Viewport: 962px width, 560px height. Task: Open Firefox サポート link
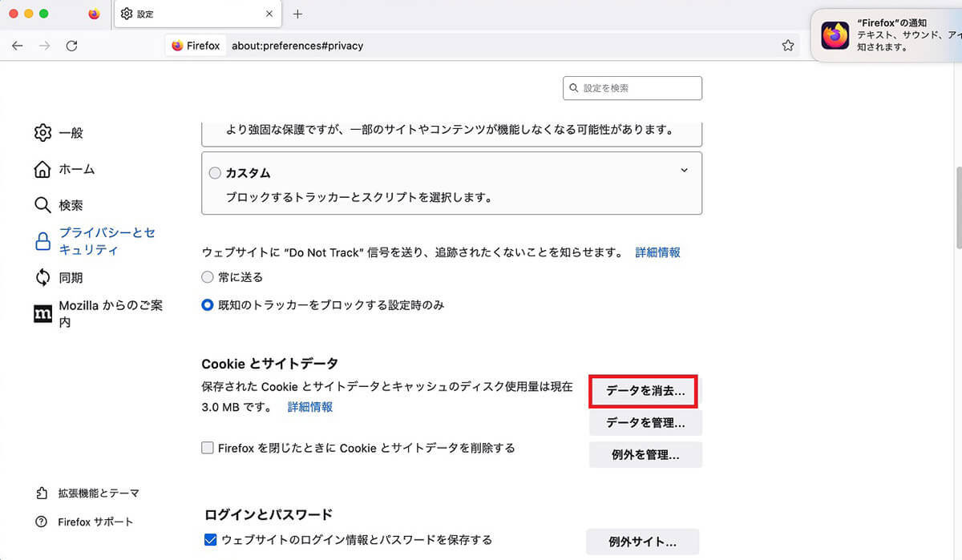(84, 522)
